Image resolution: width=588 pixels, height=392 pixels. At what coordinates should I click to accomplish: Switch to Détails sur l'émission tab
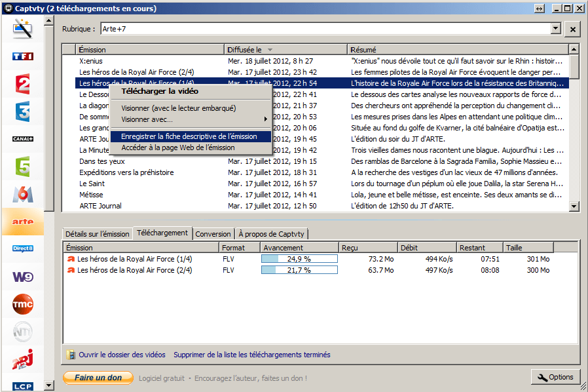(97, 234)
